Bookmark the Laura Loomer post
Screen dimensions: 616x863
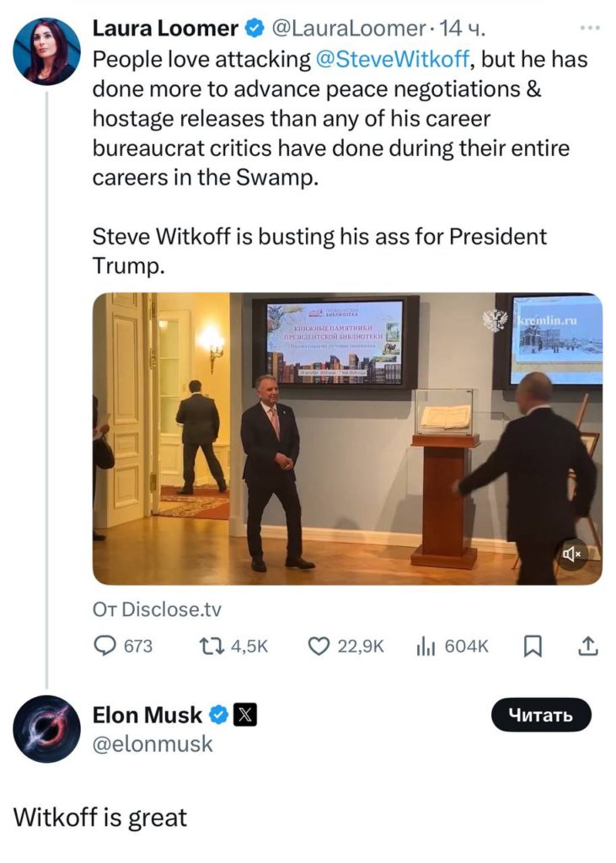click(533, 646)
